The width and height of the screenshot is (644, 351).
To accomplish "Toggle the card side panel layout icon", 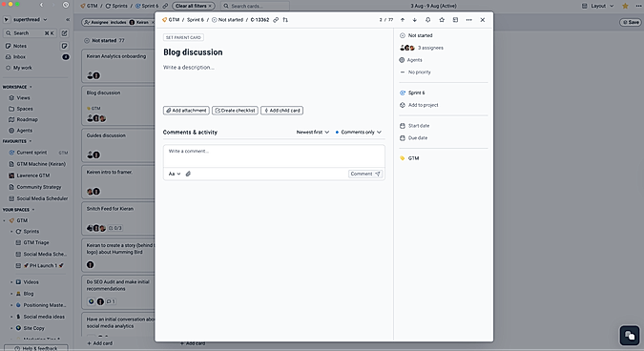I will point(455,20).
